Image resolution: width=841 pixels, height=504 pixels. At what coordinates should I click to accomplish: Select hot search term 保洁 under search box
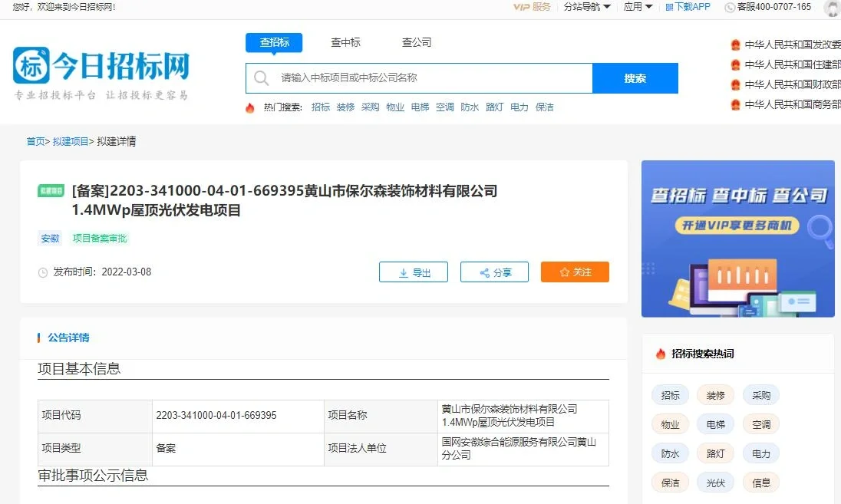pos(544,107)
